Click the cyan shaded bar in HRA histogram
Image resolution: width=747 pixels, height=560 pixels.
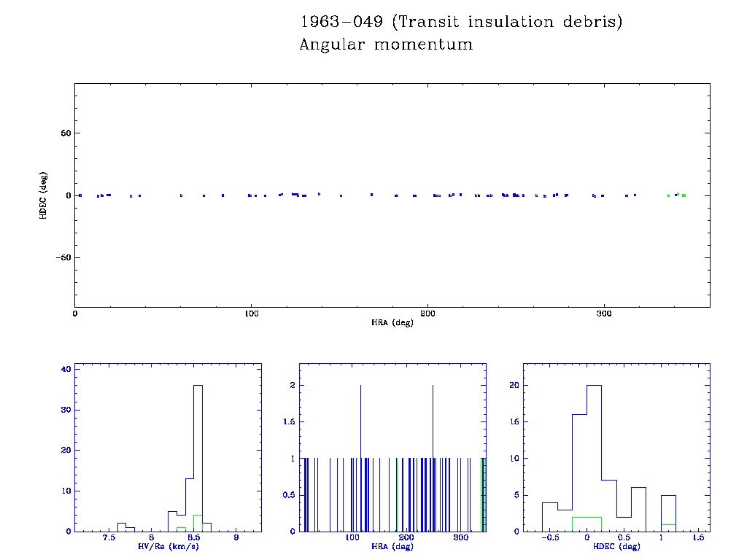(483, 494)
